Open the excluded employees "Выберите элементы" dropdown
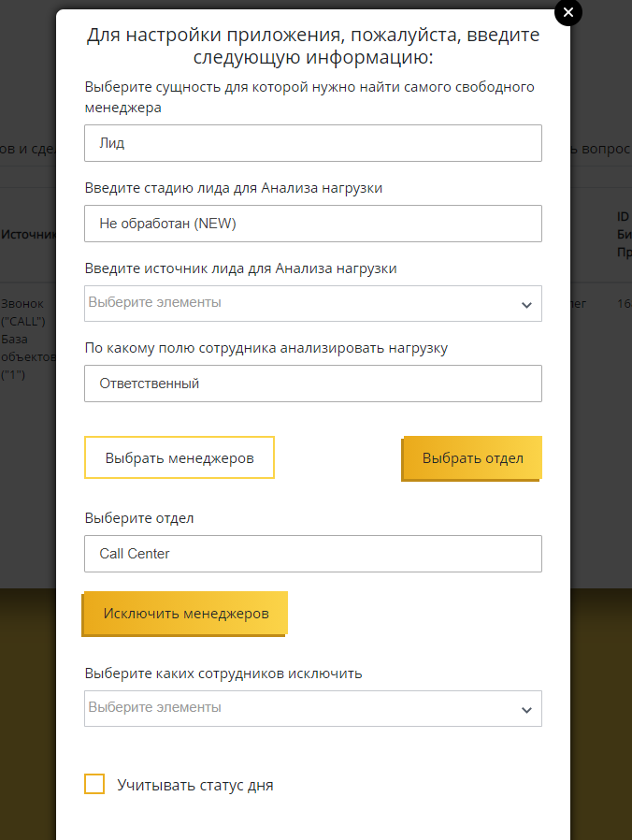This screenshot has height=840, width=632. coord(299,708)
